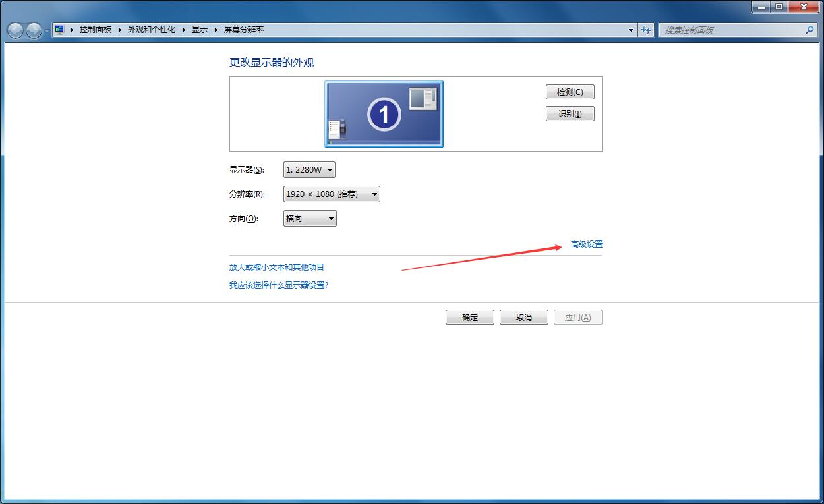Screen dimensions: 824x504
Task: Click 我应该选择什么显示器设置? help link
Action: [x=279, y=285]
